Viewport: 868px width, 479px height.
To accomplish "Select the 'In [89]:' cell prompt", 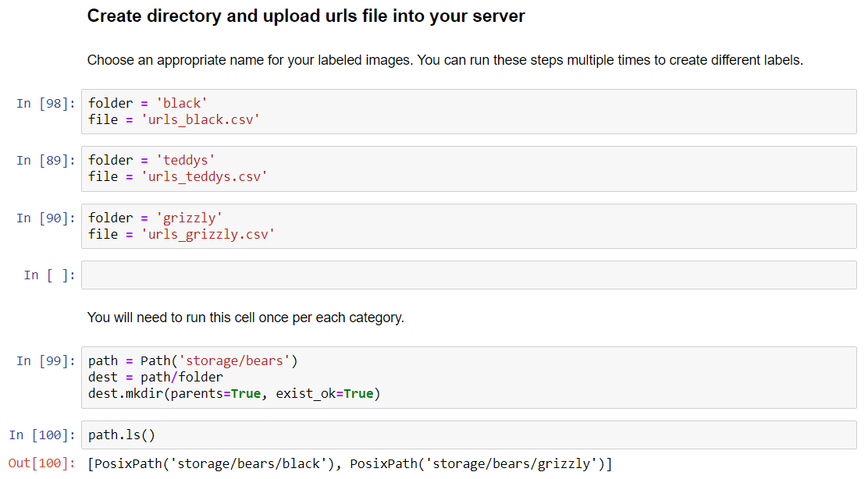I will point(46,161).
